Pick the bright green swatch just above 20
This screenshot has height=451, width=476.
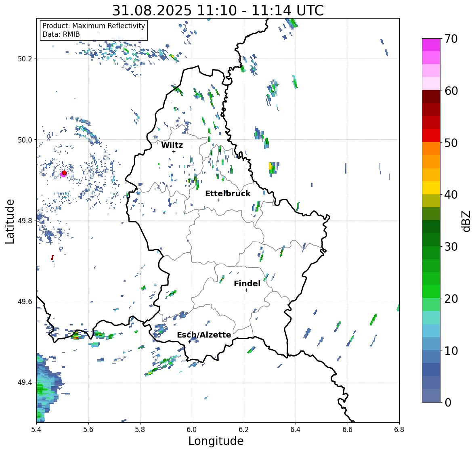[x=431, y=292]
